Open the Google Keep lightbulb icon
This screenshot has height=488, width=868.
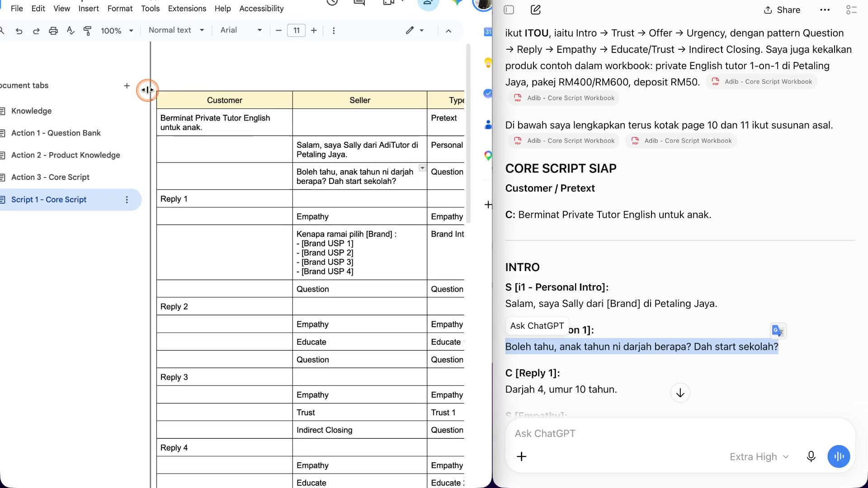click(488, 63)
